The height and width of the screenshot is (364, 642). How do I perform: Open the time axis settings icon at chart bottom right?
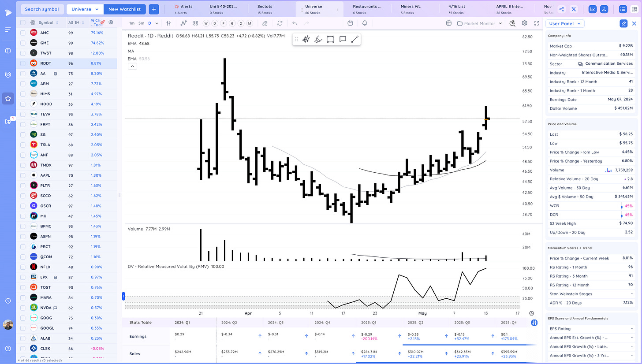coord(532,313)
